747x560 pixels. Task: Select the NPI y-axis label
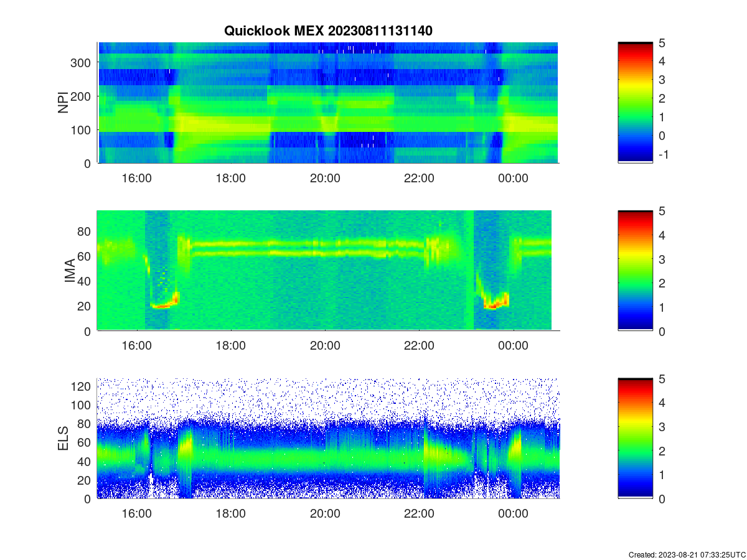point(63,103)
